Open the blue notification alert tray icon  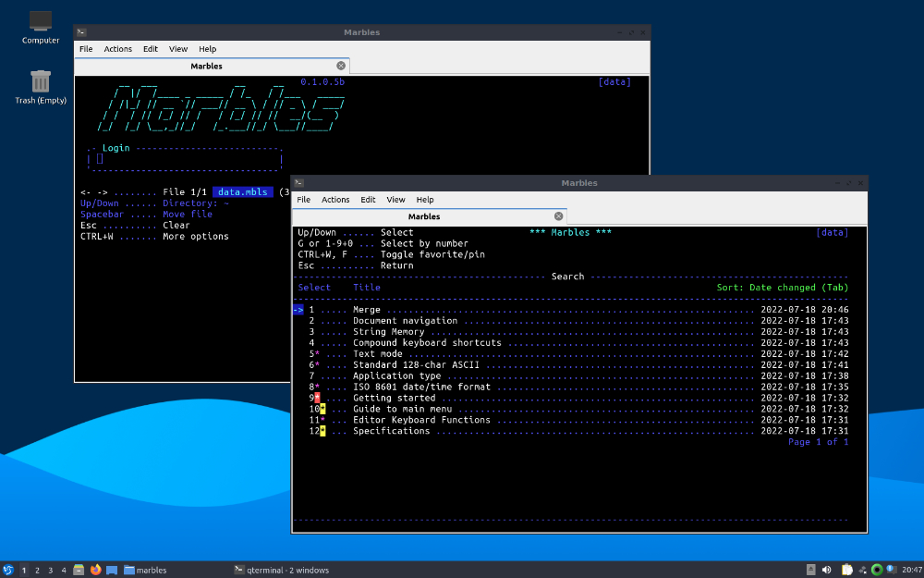[892, 570]
